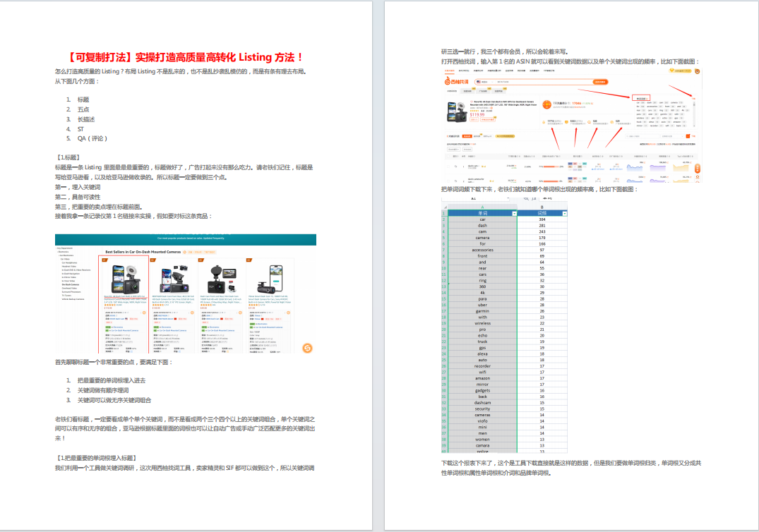Click the "单词" header cell

tap(483, 213)
